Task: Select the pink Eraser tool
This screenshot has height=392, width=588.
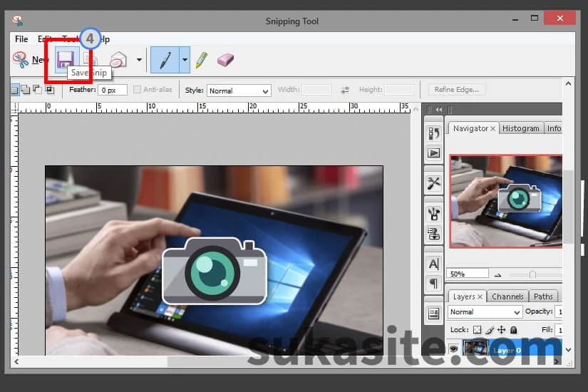Action: [x=225, y=60]
